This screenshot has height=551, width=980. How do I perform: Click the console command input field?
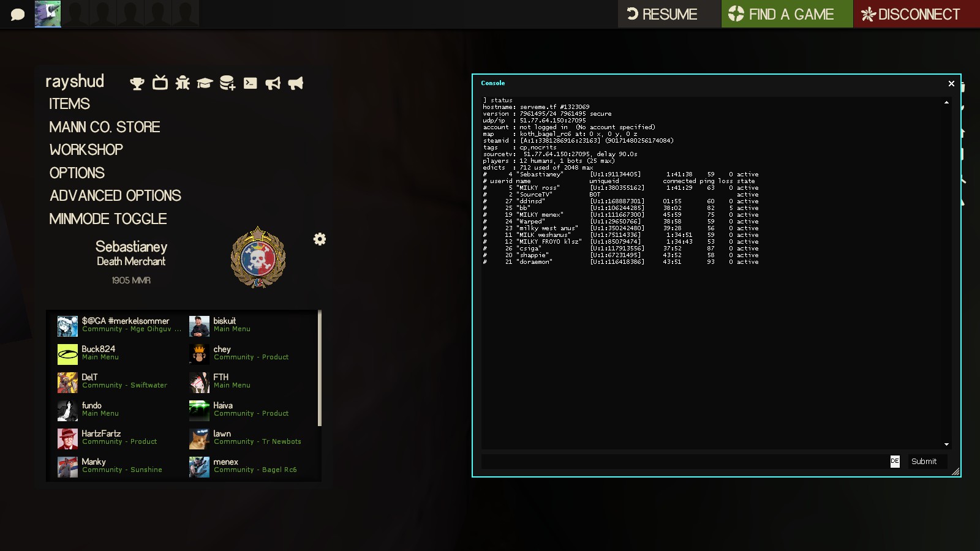coord(683,462)
